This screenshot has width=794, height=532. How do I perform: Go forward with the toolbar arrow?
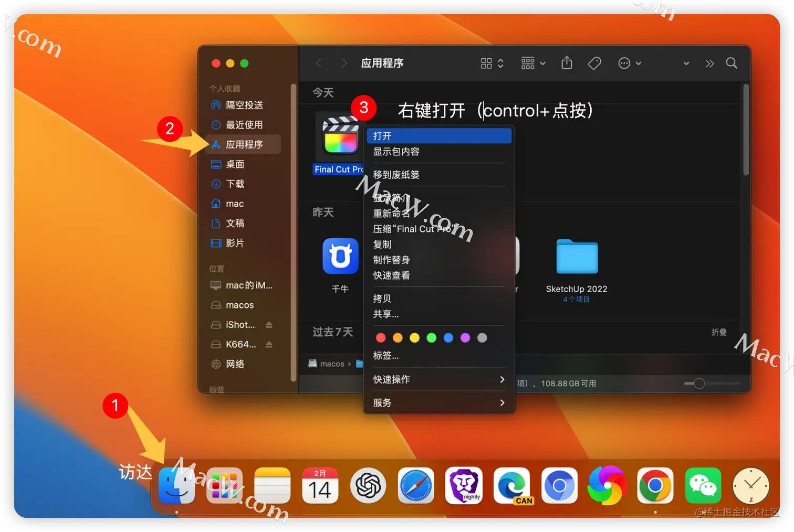(344, 63)
